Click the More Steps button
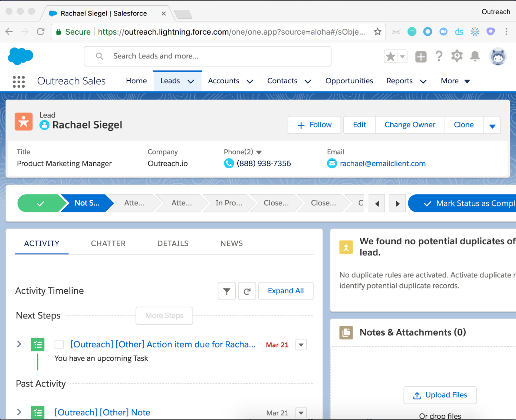The height and width of the screenshot is (420, 516). tap(164, 316)
